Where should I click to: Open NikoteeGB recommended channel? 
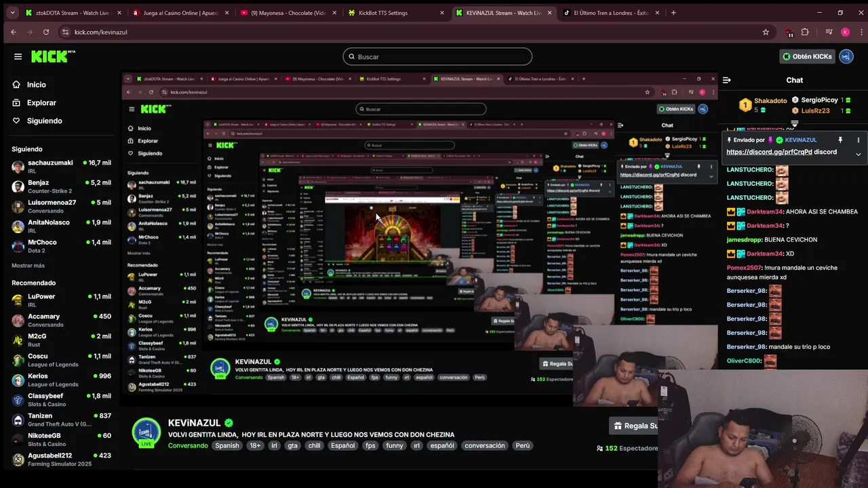click(x=61, y=439)
